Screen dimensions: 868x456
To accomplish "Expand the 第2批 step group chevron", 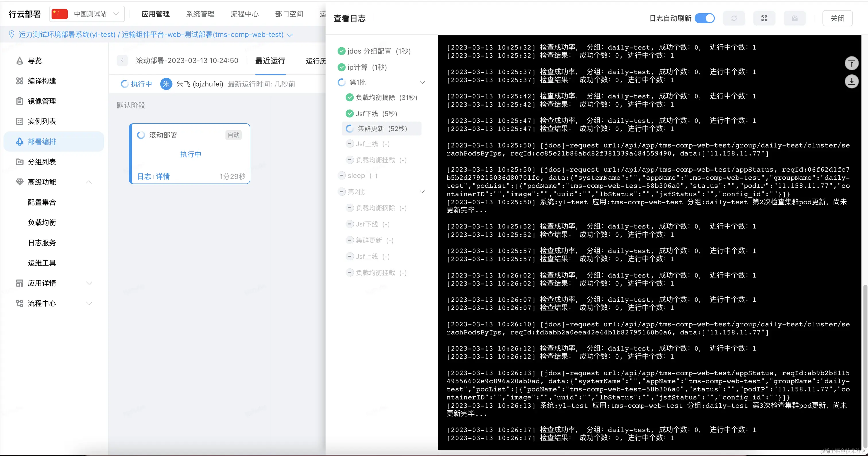I will click(422, 192).
